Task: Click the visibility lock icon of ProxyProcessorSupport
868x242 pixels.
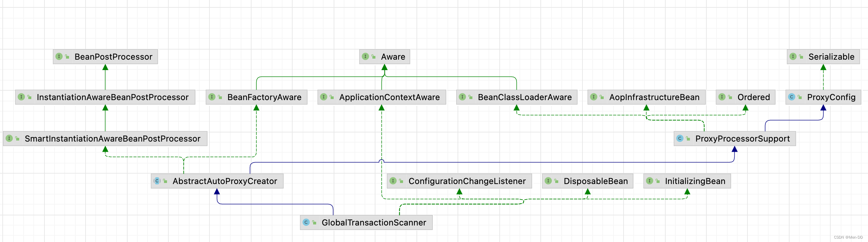Action: [x=688, y=139]
